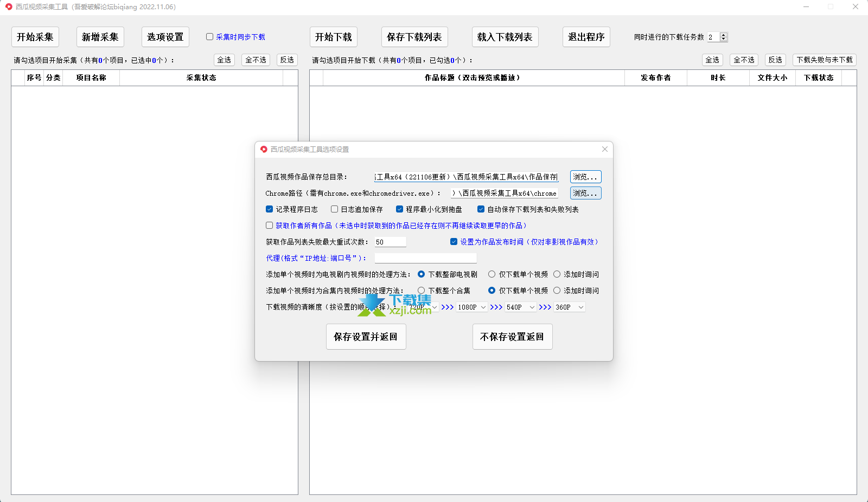Click the 作品标题 column header
The height and width of the screenshot is (502, 868).
click(x=474, y=78)
